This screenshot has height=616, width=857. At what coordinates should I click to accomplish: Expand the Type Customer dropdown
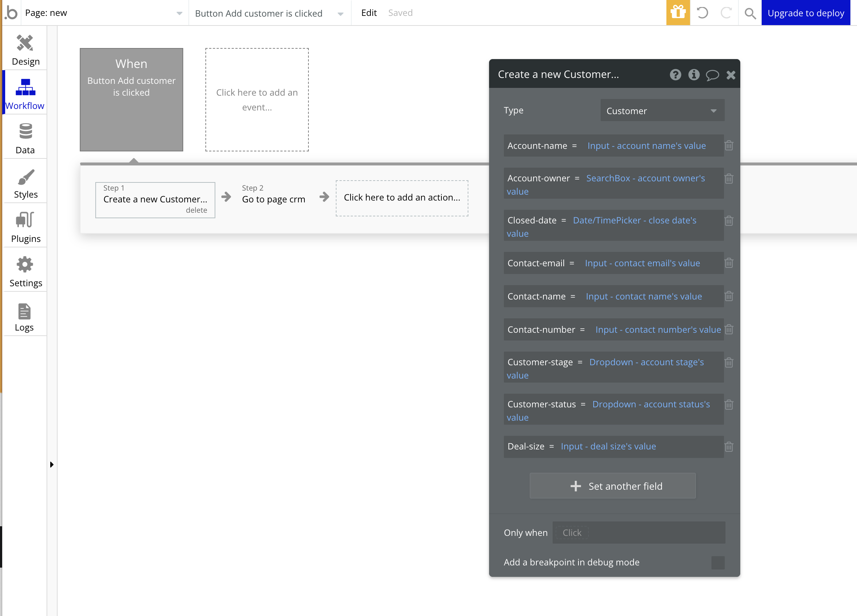(x=662, y=111)
